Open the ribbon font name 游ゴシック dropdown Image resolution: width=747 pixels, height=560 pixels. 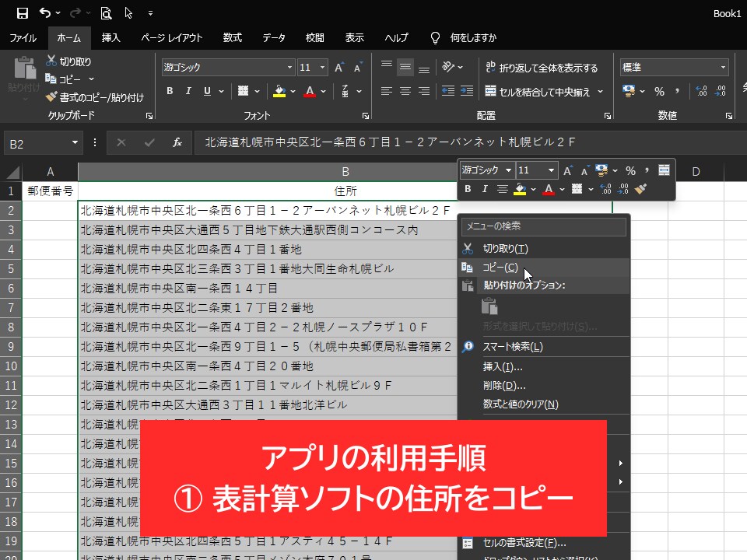point(289,68)
